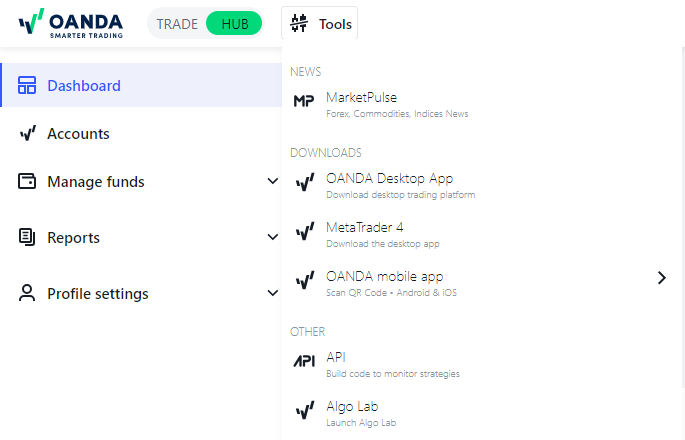Open the Tools dropdown menu
The image size is (685, 440).
click(x=319, y=24)
